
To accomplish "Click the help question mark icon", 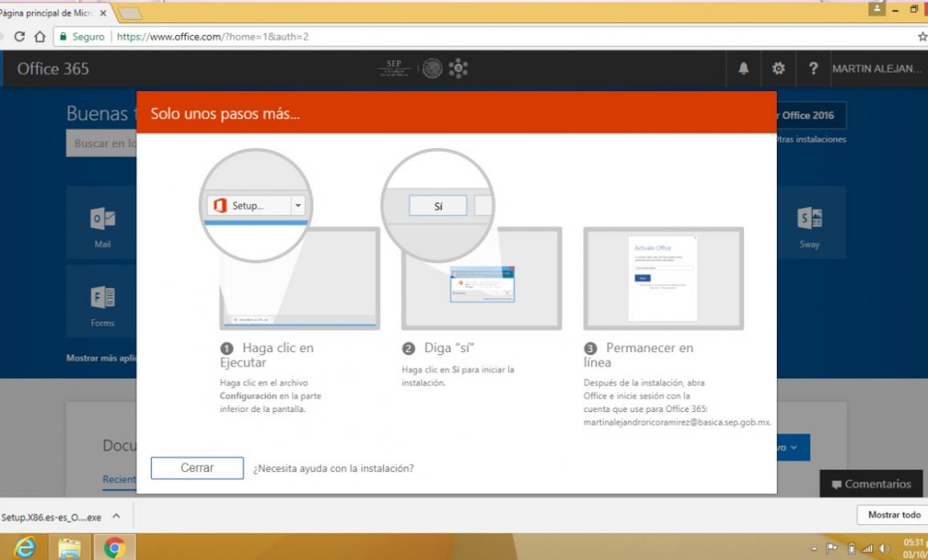I will click(x=813, y=69).
